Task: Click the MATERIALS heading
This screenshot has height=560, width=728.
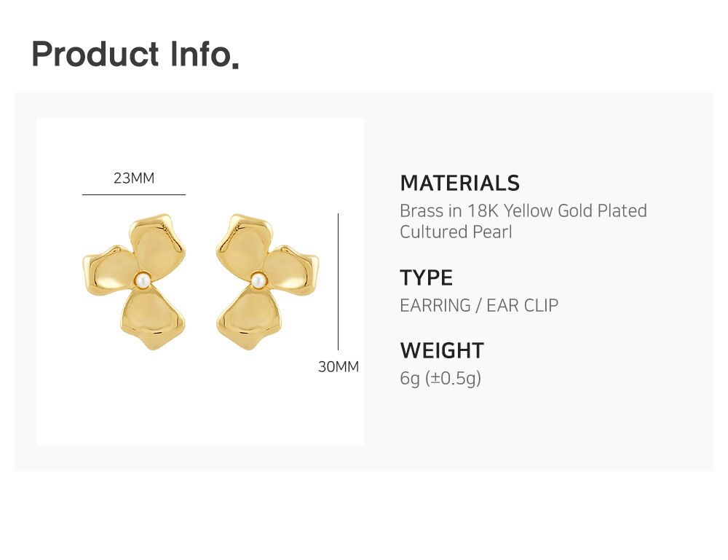Action: [x=459, y=183]
